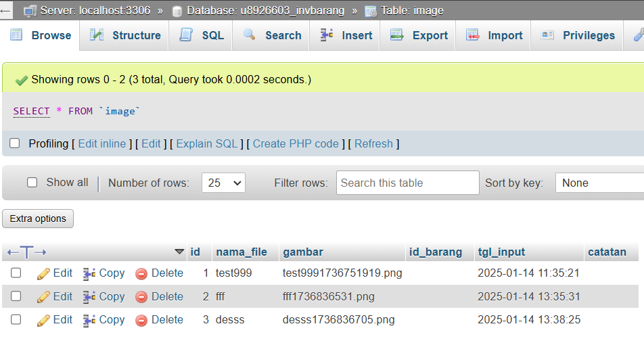Screen dimensions: 644x343
Task: Open the Sort by key dropdown
Action: click(599, 183)
